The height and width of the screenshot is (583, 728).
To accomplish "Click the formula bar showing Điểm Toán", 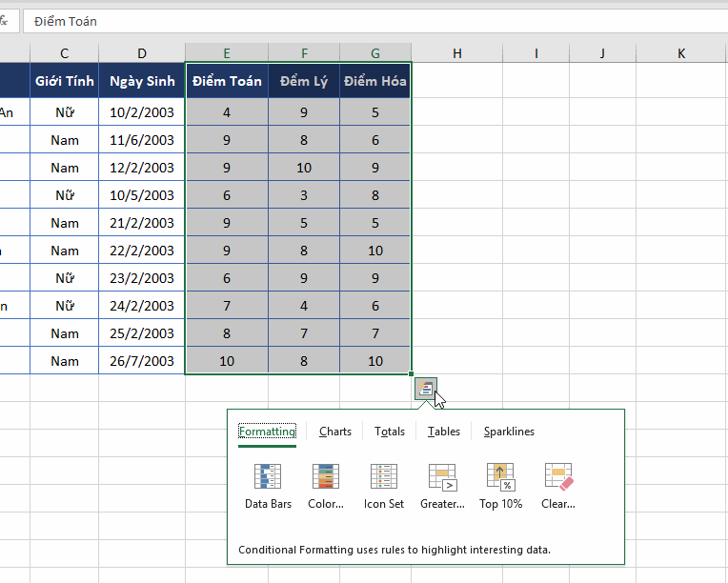I will pyautogui.click(x=375, y=21).
